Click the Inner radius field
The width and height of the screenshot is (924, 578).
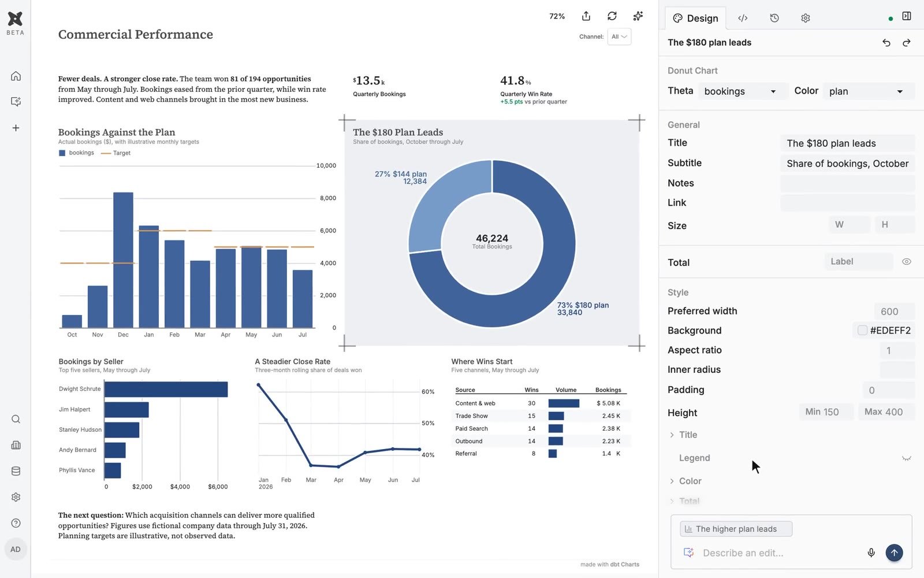(x=897, y=370)
